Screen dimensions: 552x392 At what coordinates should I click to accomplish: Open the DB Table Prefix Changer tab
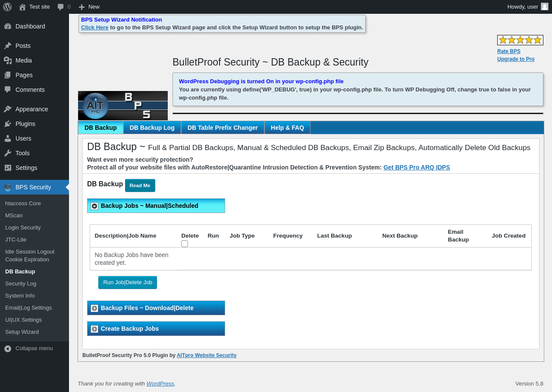[223, 128]
